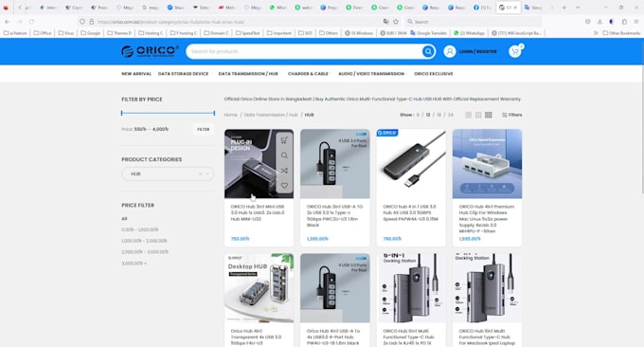
Task: Open the Desktop HUB transparent product thumbnail
Action: click(259, 288)
